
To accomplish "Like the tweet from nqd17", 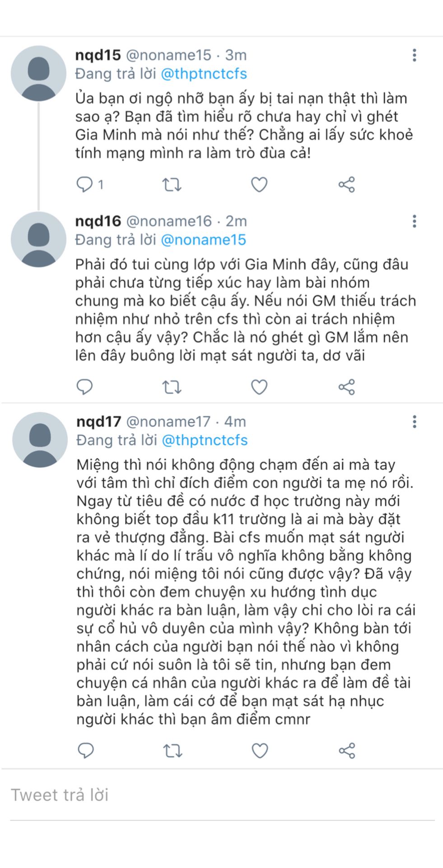I will click(x=260, y=750).
